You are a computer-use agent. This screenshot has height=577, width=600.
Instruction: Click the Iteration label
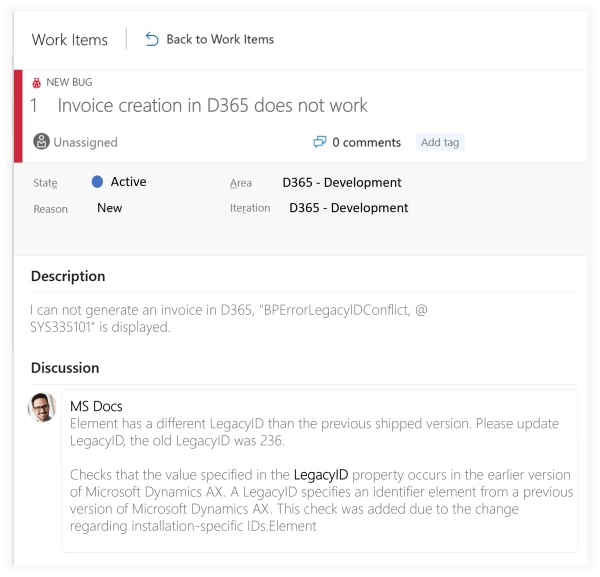point(250,208)
